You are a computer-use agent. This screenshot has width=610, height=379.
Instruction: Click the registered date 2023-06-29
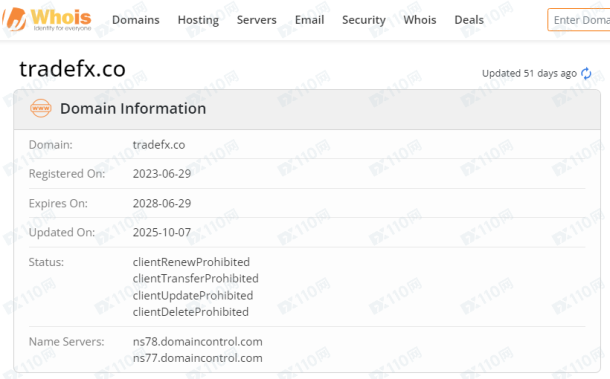click(x=162, y=174)
